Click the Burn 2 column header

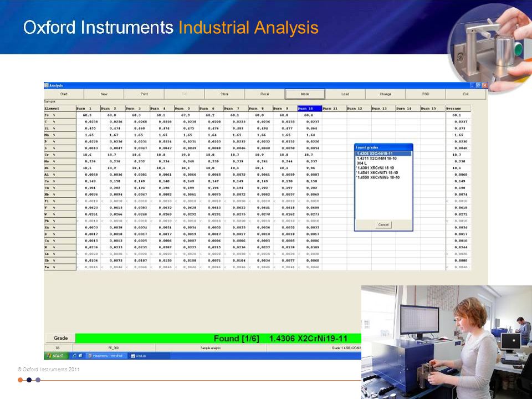click(x=113, y=109)
